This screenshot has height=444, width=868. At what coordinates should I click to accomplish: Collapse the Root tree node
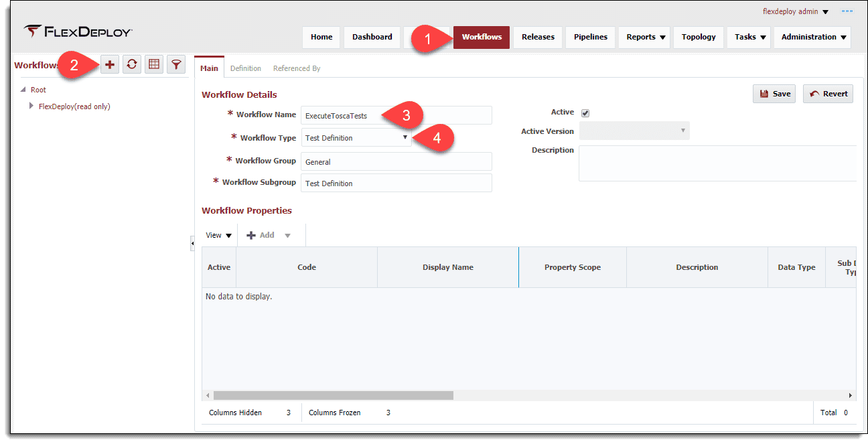coord(23,90)
